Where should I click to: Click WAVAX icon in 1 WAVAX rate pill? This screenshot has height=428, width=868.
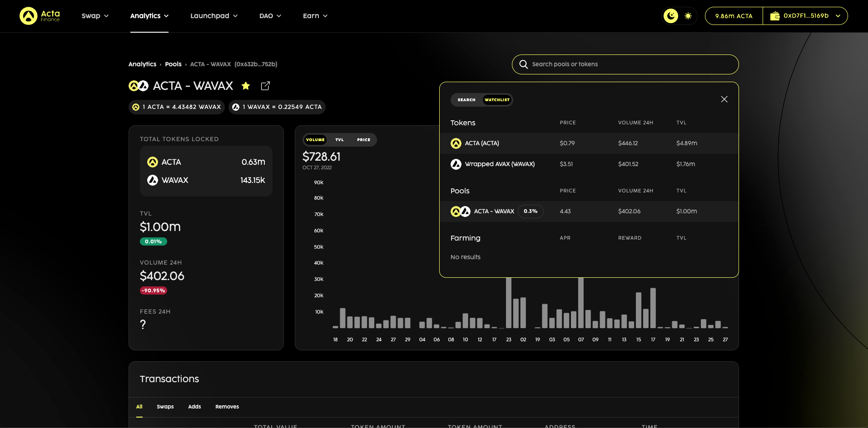[x=236, y=107]
